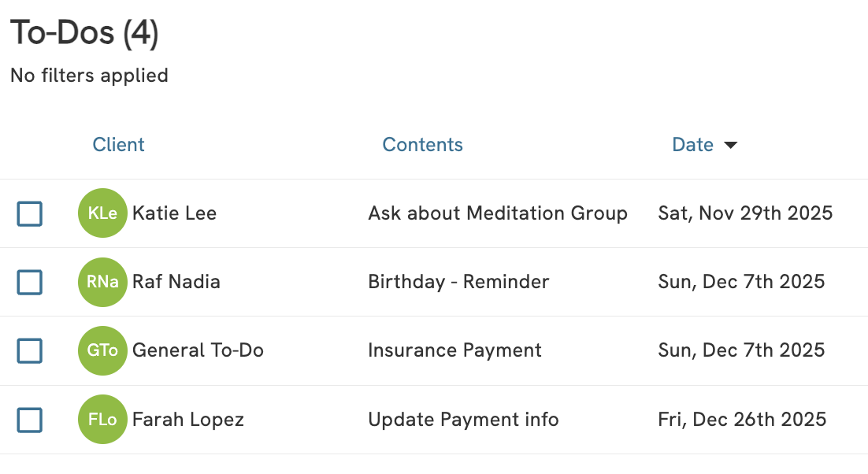Check the Katie Lee to-do checkbox
This screenshot has height=474, width=868.
click(x=30, y=213)
